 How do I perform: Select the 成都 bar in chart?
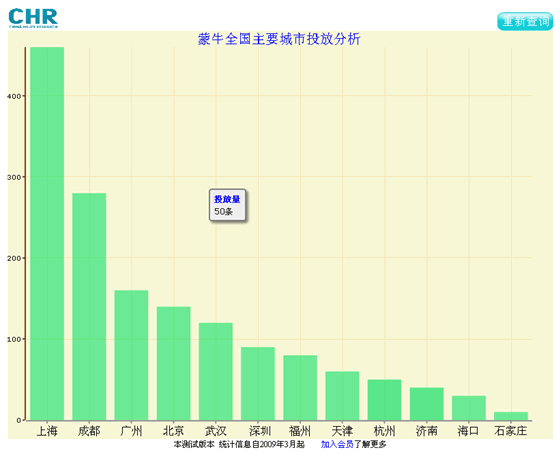pos(89,307)
